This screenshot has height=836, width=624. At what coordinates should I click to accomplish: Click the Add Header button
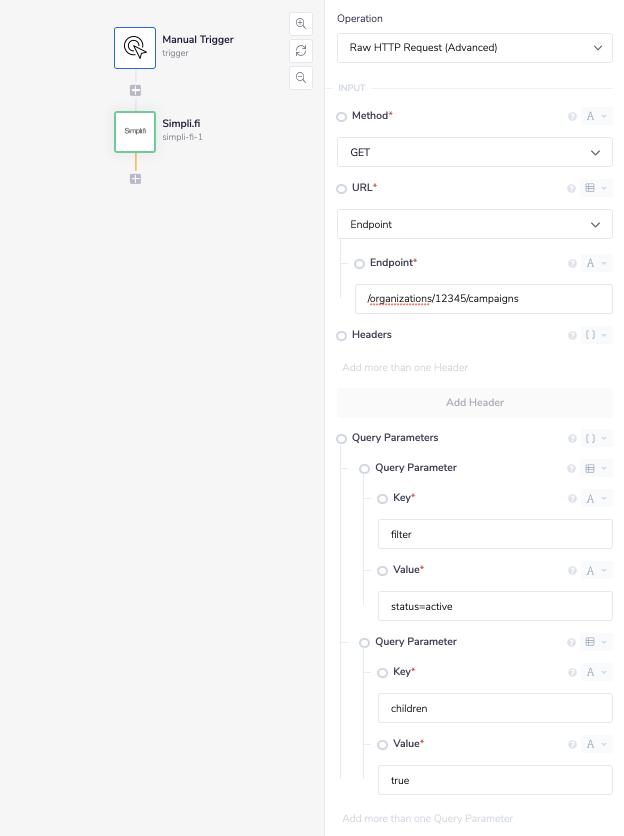pyautogui.click(x=474, y=402)
